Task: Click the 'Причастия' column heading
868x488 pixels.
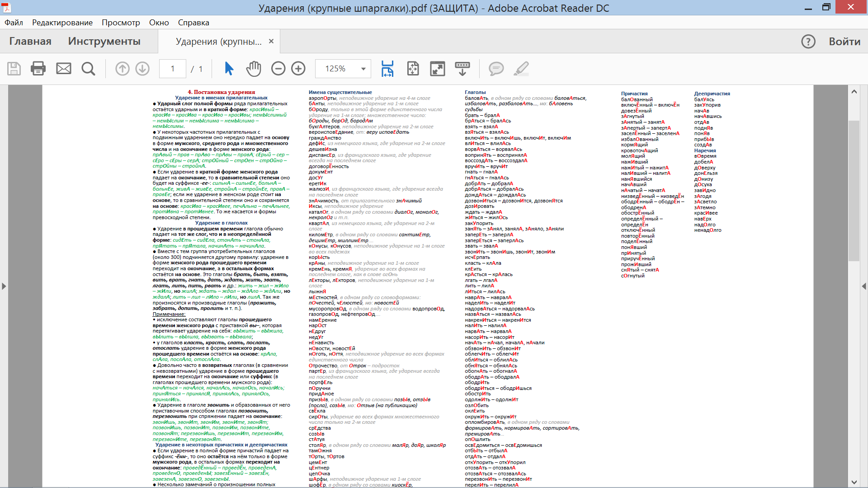Action: [x=634, y=94]
